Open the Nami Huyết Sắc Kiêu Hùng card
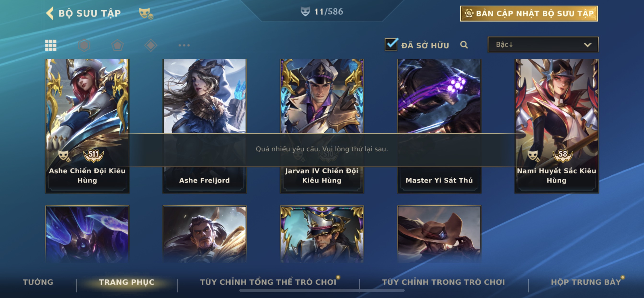 tap(557, 126)
